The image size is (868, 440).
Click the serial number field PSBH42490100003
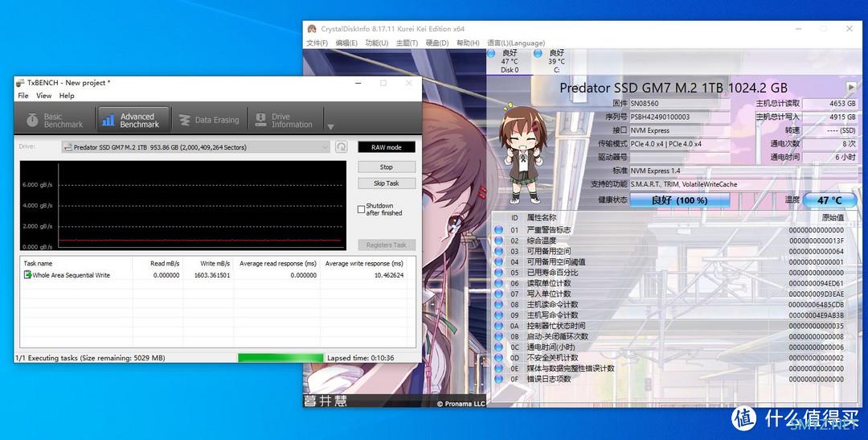[681, 117]
